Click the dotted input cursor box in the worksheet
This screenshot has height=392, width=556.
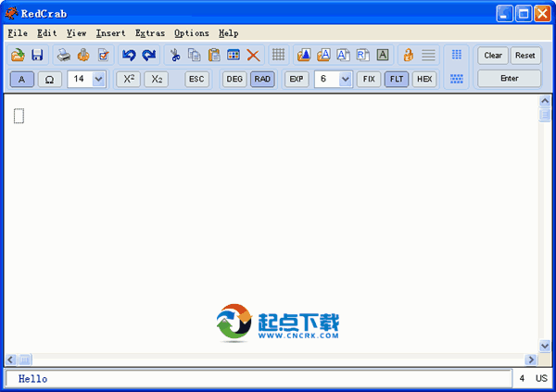(x=19, y=116)
